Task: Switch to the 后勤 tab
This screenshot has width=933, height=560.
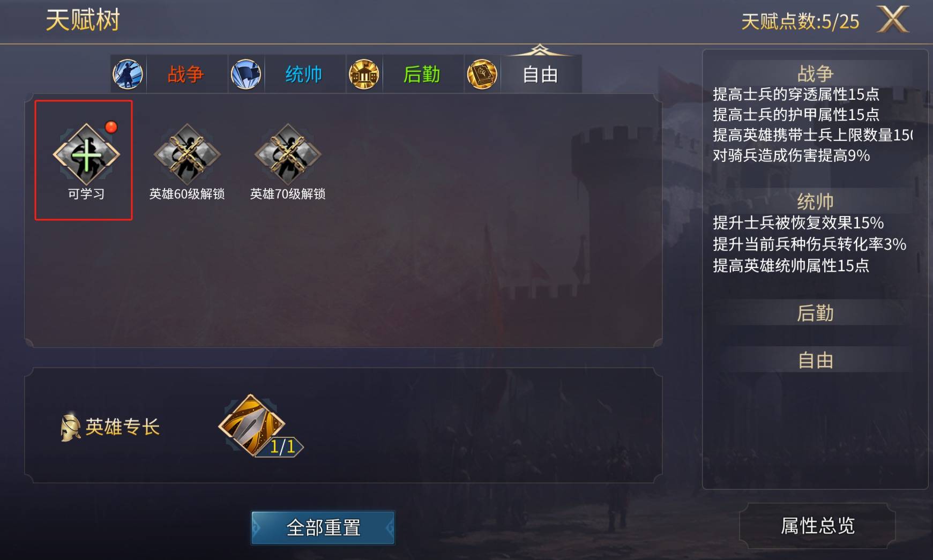Action: tap(421, 74)
